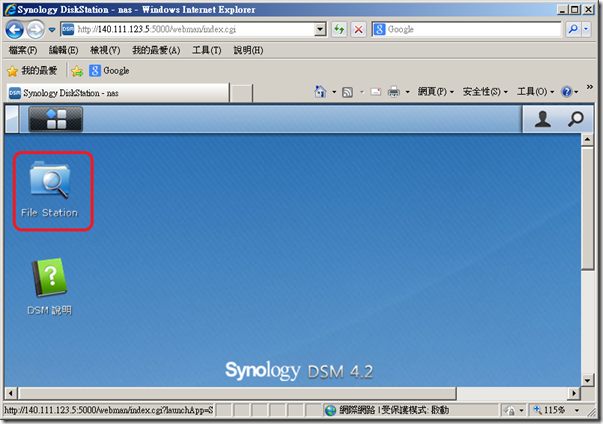
Task: Open the 編輯(E) menu
Action: (x=63, y=50)
